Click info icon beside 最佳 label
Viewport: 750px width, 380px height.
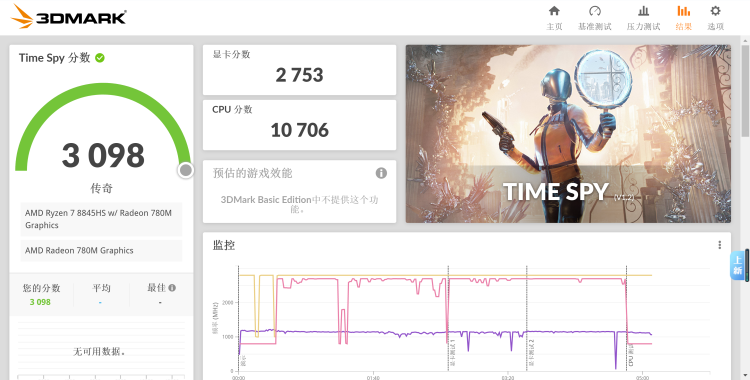point(172,288)
